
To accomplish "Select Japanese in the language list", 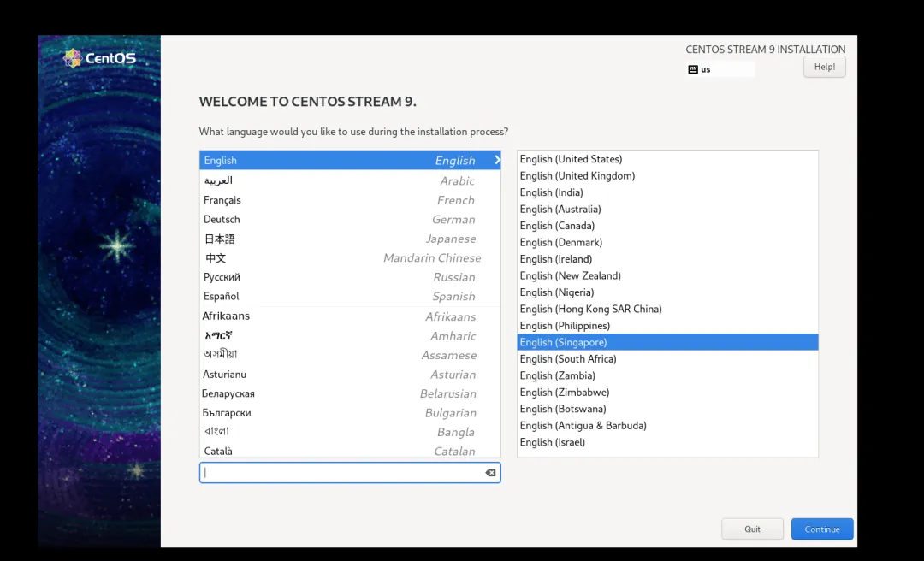I will coord(350,239).
